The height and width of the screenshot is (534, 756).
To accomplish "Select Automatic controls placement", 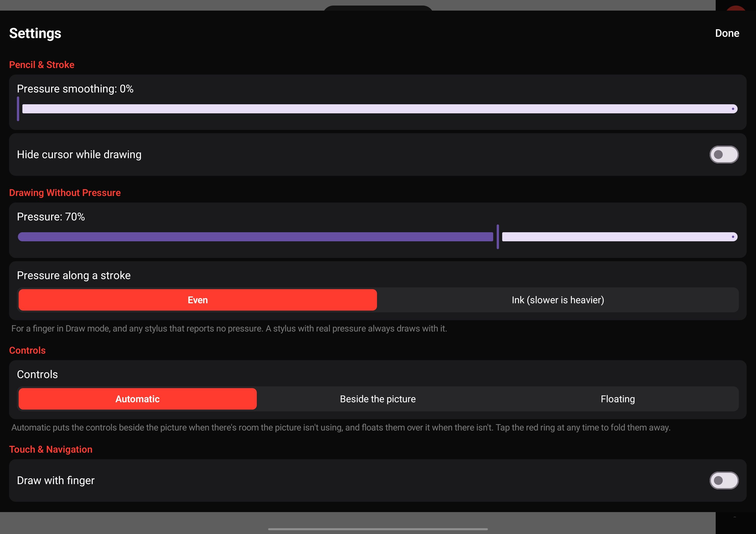I will (x=138, y=399).
